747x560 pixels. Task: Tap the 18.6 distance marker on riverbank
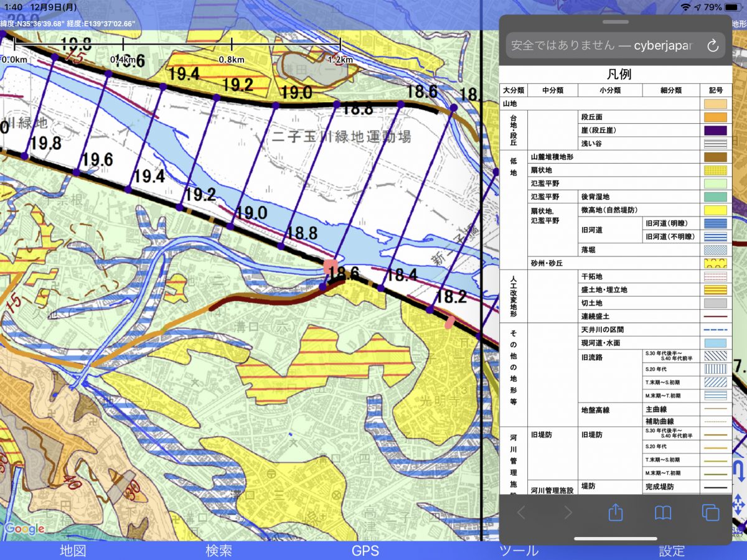[344, 273]
